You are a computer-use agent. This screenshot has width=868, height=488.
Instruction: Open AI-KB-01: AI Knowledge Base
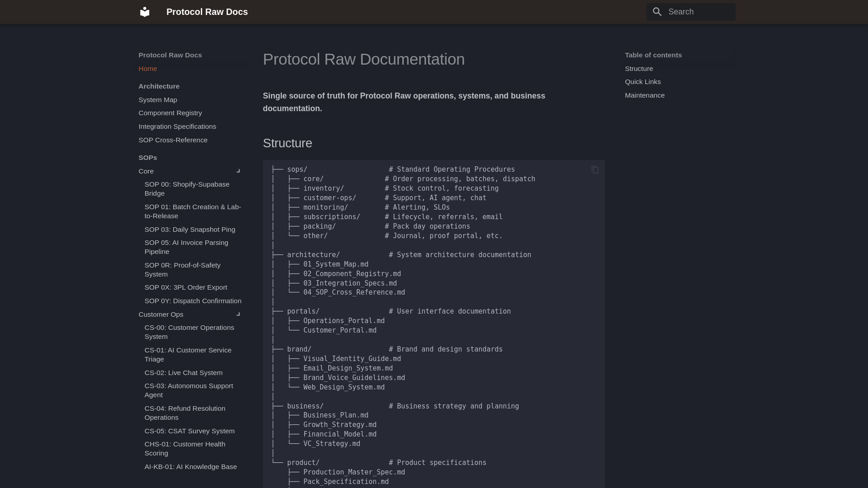(x=191, y=467)
